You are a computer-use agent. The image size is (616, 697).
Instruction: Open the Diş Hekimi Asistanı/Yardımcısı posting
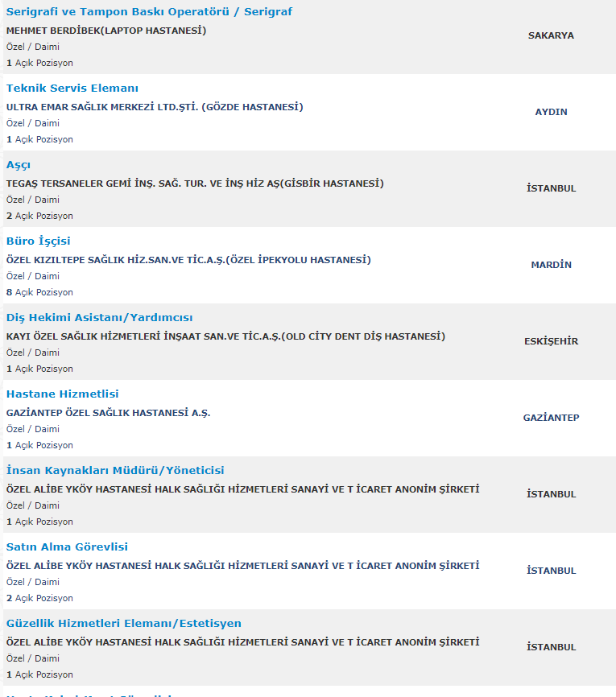pyautogui.click(x=99, y=318)
